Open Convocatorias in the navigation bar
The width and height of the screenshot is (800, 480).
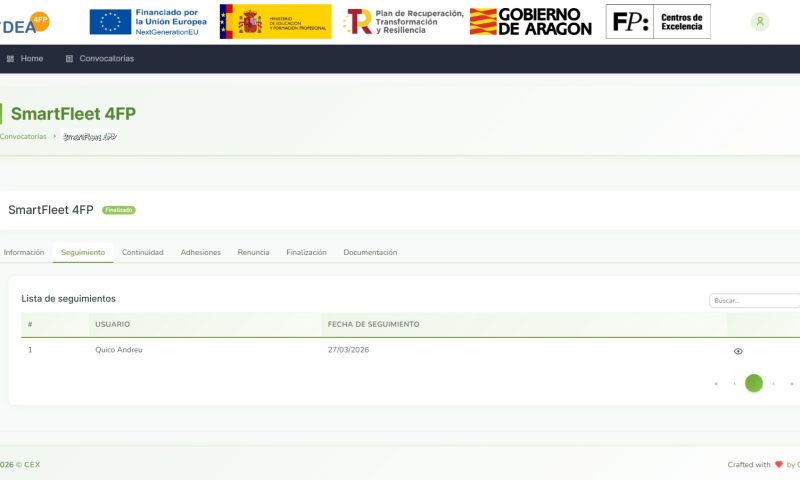(x=107, y=59)
